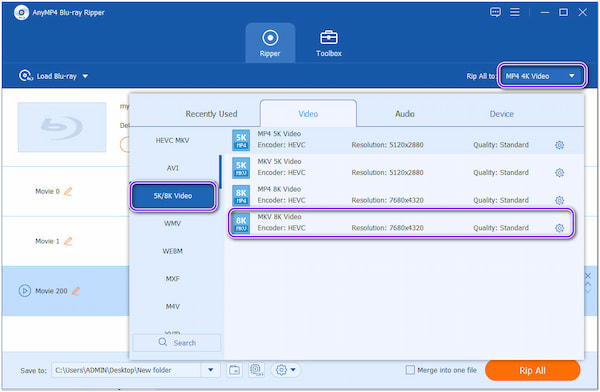Click the Rip All button
The height and width of the screenshot is (392, 600).
tap(532, 370)
